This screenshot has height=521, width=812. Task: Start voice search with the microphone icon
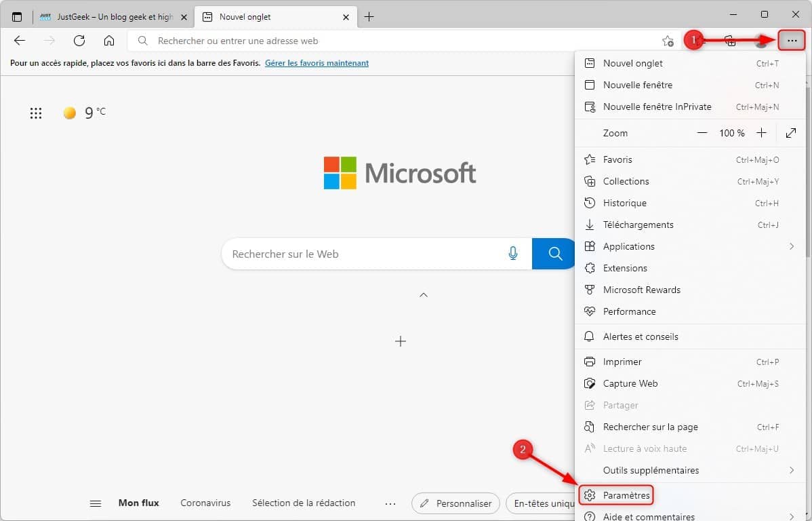tap(512, 254)
